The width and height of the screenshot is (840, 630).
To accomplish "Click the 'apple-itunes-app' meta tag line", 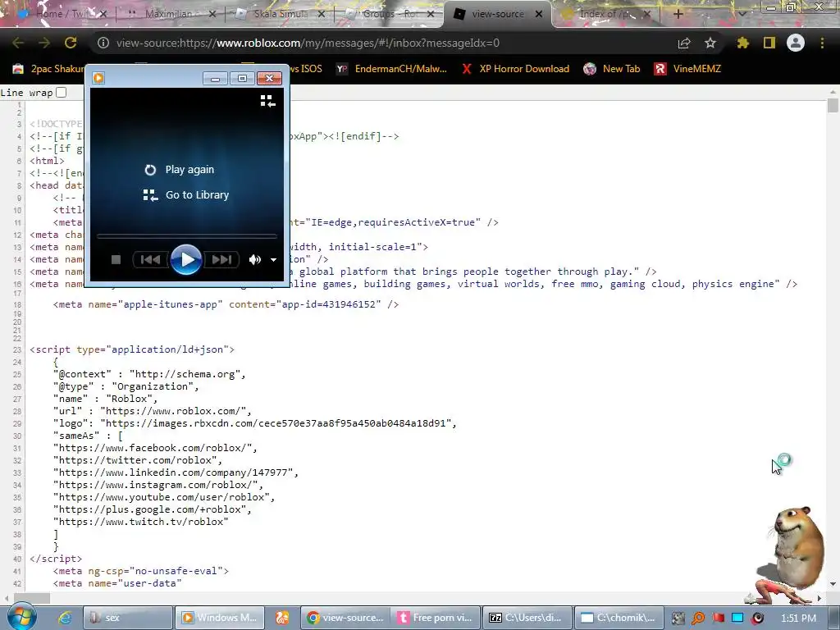I will (x=226, y=304).
